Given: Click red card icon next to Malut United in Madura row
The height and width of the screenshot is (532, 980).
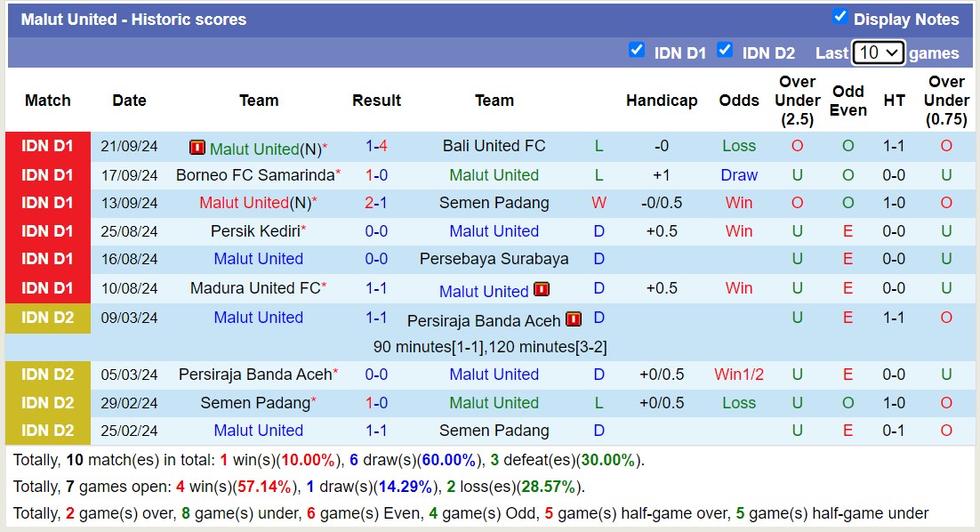Looking at the screenshot, I should [x=542, y=290].
